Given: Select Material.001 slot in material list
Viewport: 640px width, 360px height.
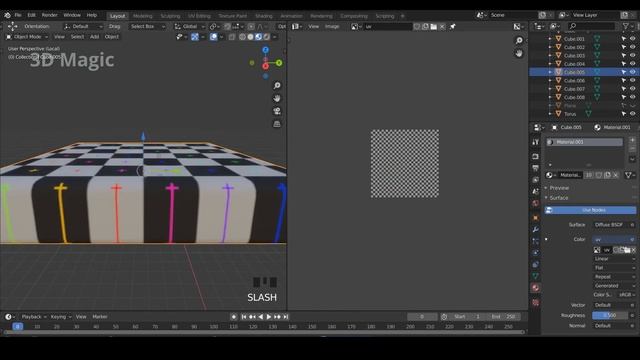Looking at the screenshot, I should pos(584,142).
